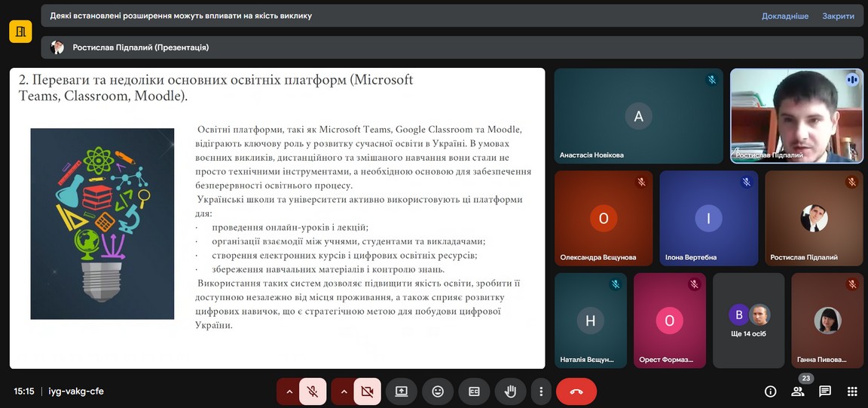Turn on the camera button

click(367, 391)
